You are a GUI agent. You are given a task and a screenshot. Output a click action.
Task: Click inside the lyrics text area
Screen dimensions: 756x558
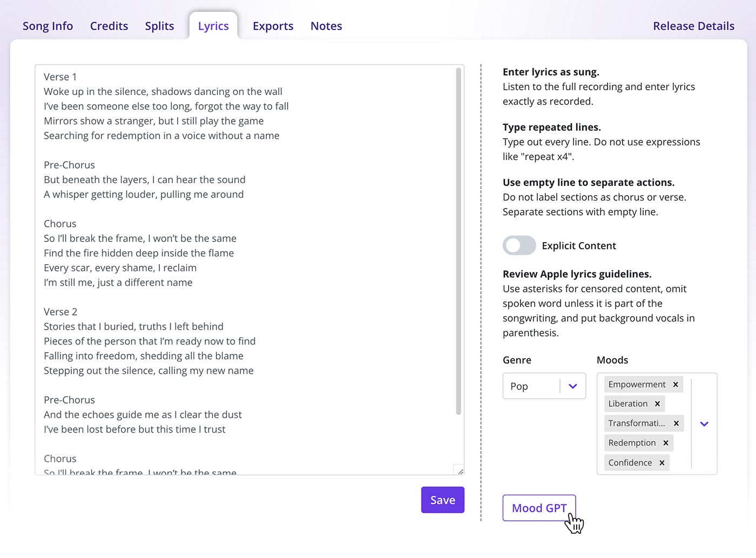[x=249, y=270]
